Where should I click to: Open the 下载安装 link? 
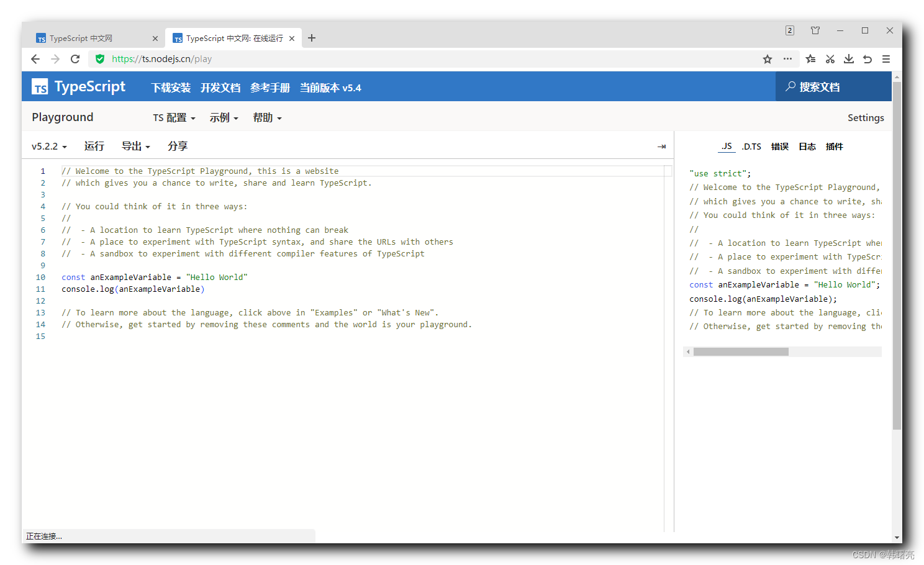point(171,88)
